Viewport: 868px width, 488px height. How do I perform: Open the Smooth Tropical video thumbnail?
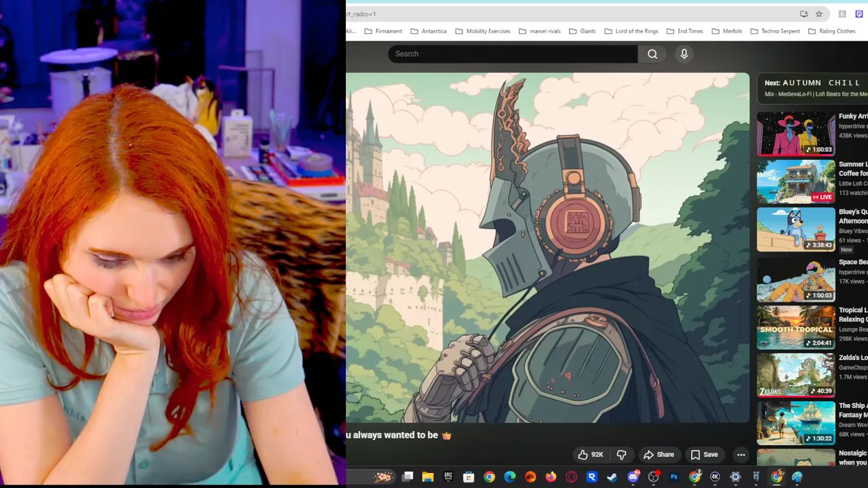coord(796,327)
